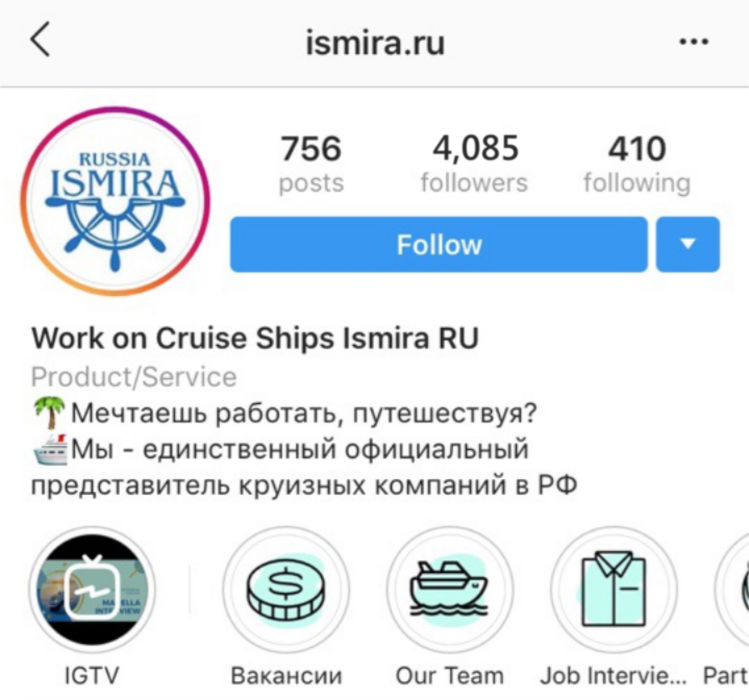View the 756 posts count
Viewport: 749px width, 700px height.
coord(311,163)
